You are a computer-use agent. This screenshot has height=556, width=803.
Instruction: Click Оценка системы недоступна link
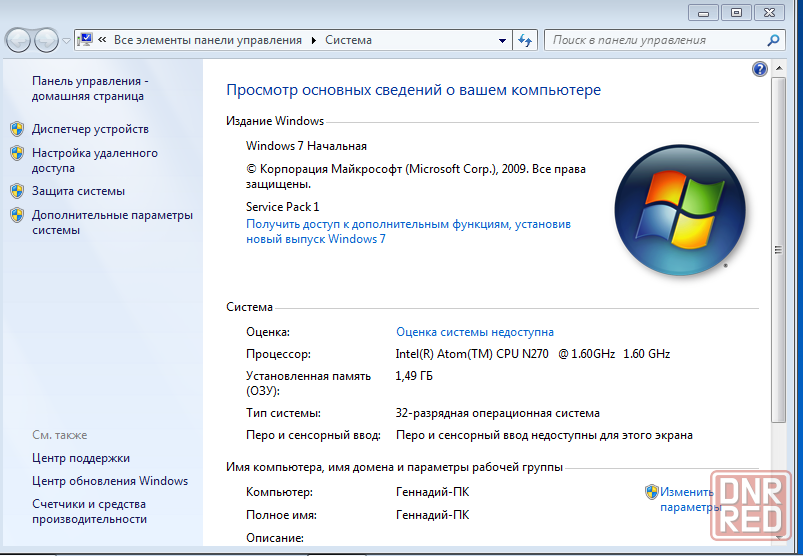pos(474,332)
